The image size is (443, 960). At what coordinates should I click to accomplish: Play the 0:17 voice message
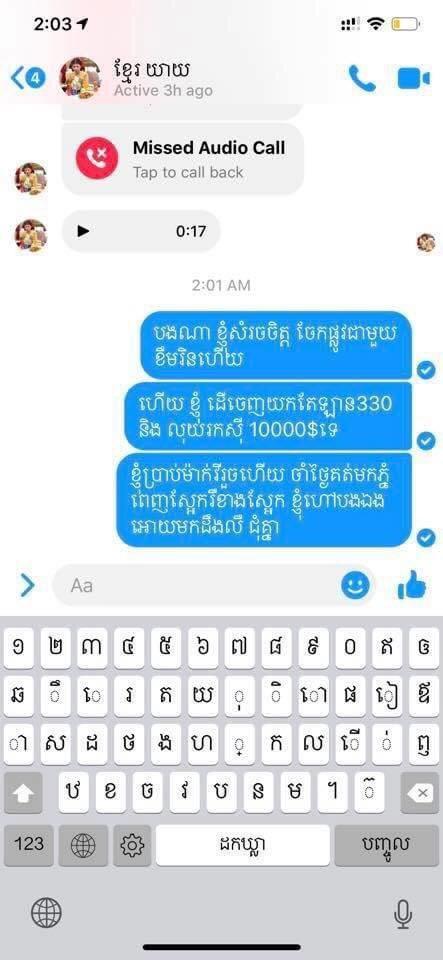click(84, 231)
